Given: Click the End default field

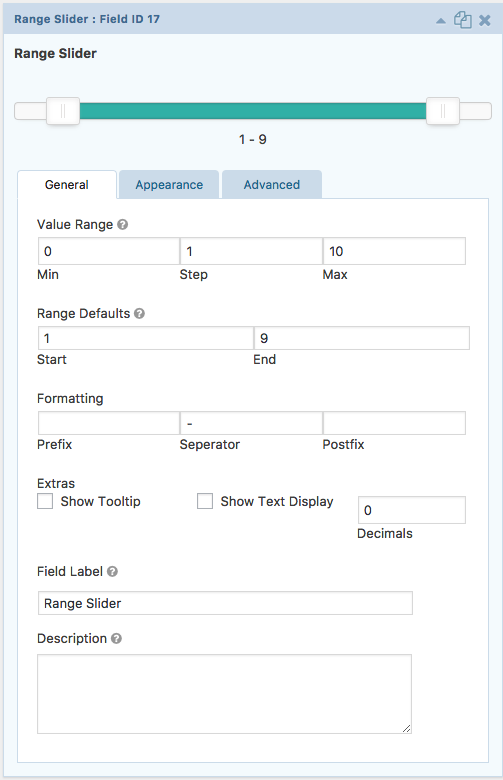Looking at the screenshot, I should 362,338.
